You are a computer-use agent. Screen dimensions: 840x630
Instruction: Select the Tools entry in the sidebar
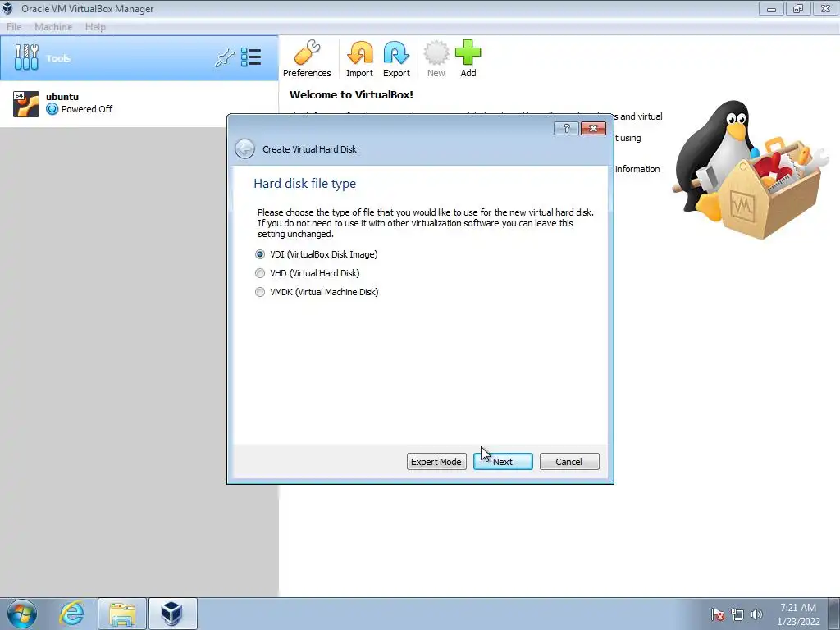pyautogui.click(x=139, y=58)
